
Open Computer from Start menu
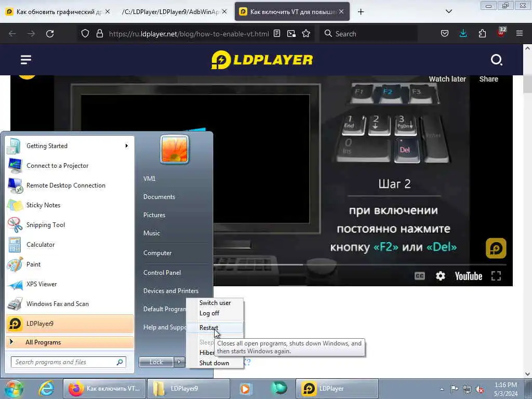click(157, 253)
